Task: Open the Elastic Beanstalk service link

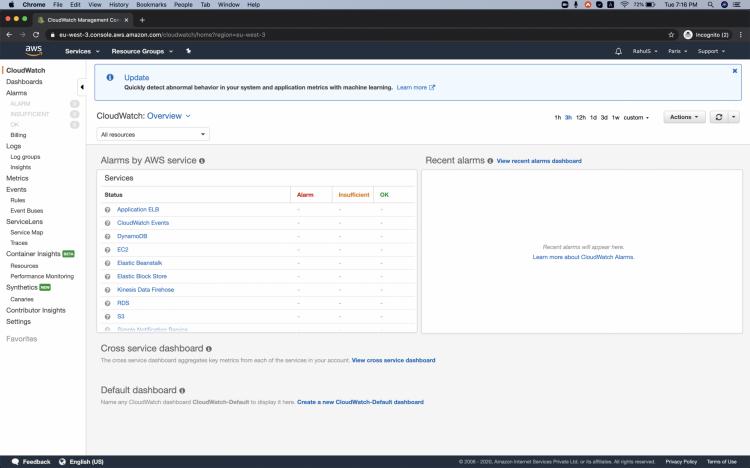Action: (x=139, y=263)
